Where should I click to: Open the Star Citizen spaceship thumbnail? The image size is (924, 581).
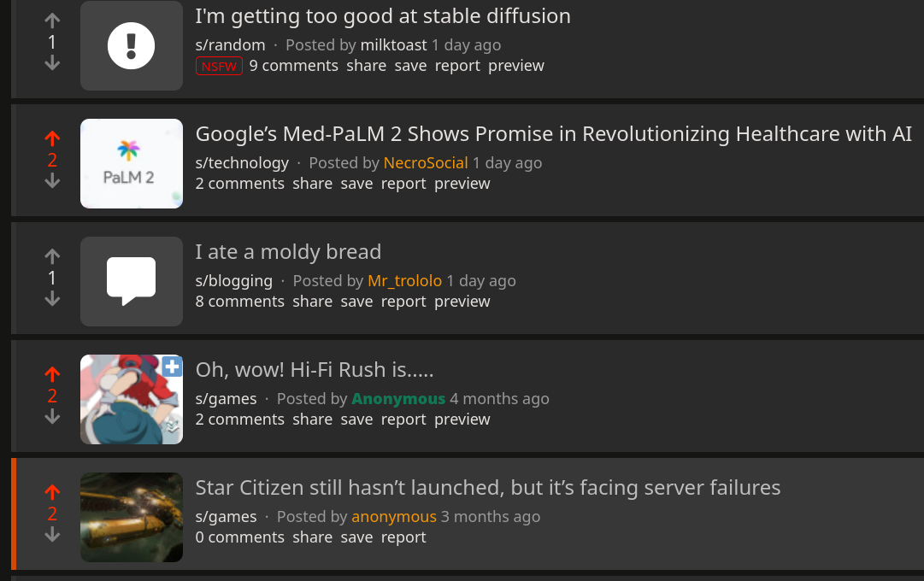(132, 518)
